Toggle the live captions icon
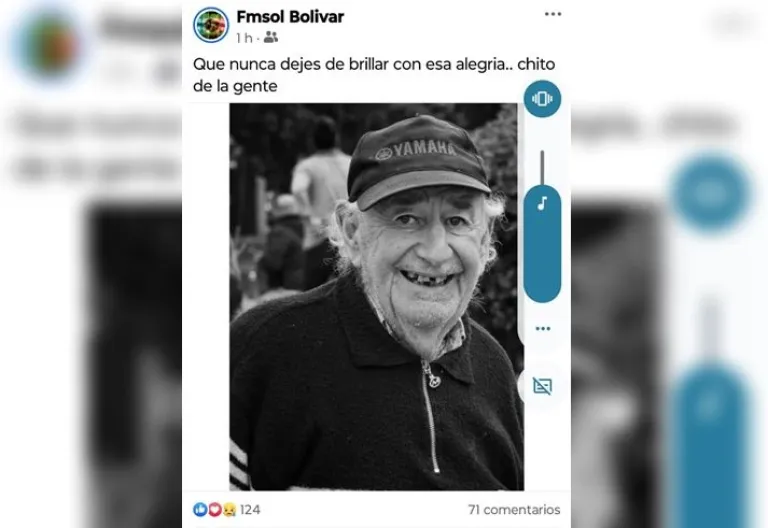768x528 pixels. 542,386
